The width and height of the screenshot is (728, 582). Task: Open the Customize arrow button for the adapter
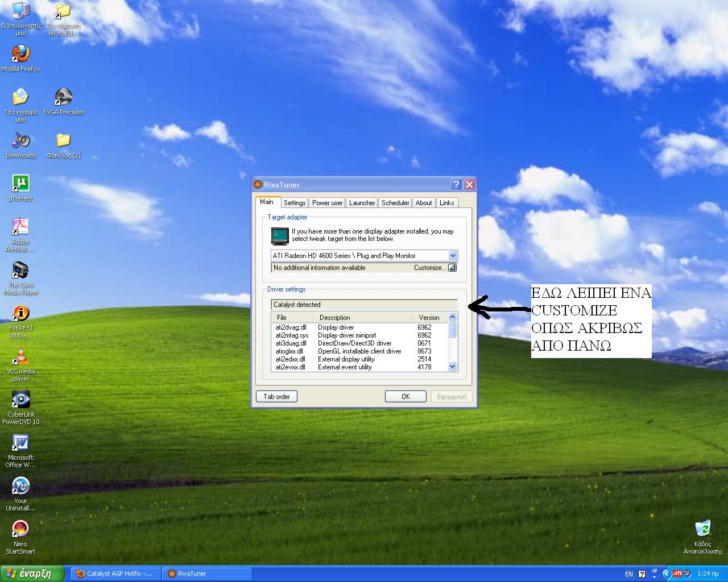[x=452, y=268]
